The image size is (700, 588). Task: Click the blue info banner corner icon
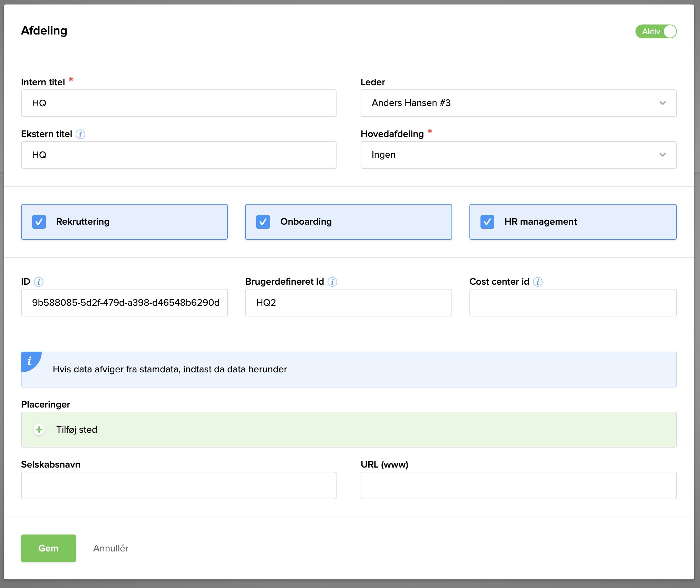click(30, 361)
